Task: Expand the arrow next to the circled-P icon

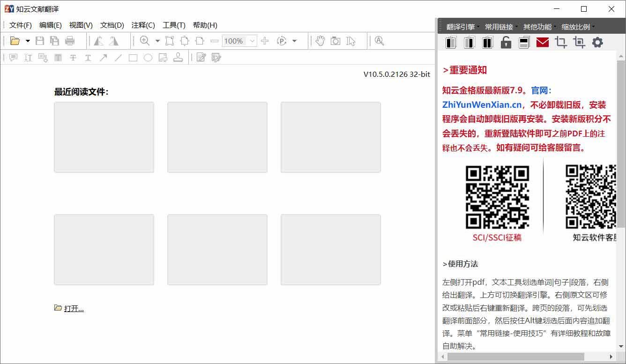Action: (x=294, y=41)
